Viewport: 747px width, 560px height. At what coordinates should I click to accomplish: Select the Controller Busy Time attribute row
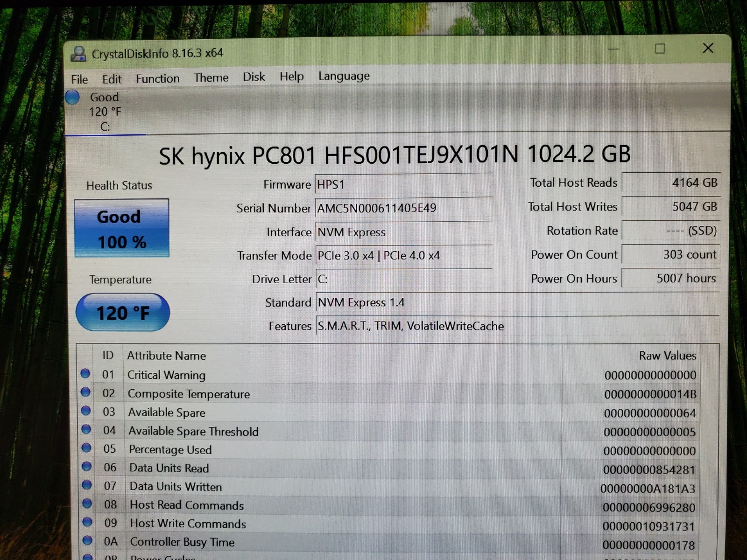point(389,544)
